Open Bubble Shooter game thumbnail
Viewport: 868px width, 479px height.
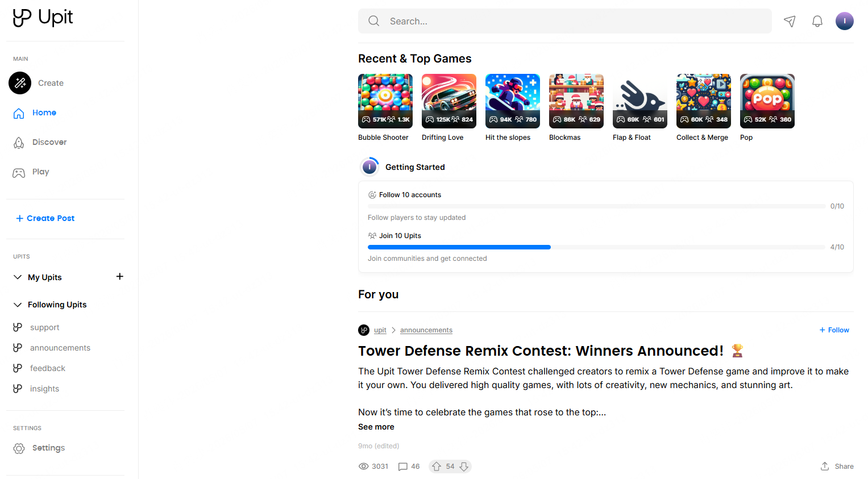pyautogui.click(x=385, y=101)
